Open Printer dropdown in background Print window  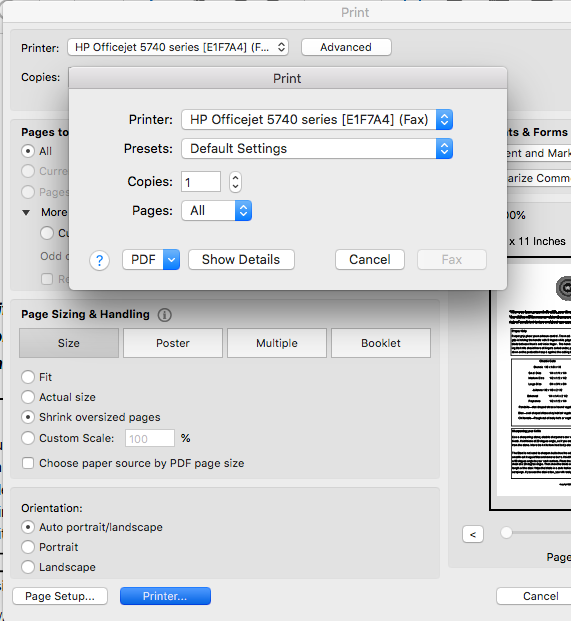coord(178,48)
